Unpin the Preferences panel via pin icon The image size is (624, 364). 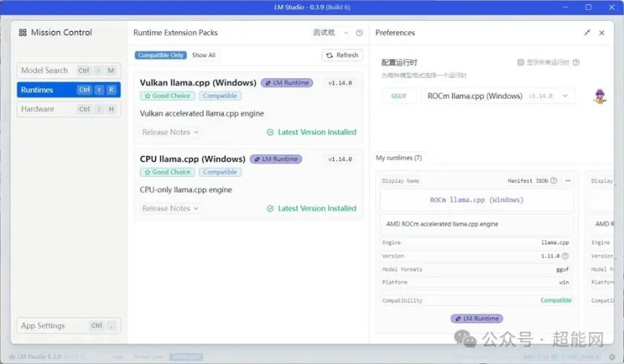588,32
